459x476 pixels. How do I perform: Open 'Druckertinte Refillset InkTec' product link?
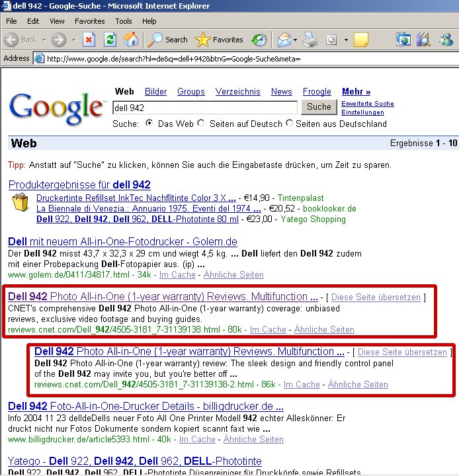[136, 198]
